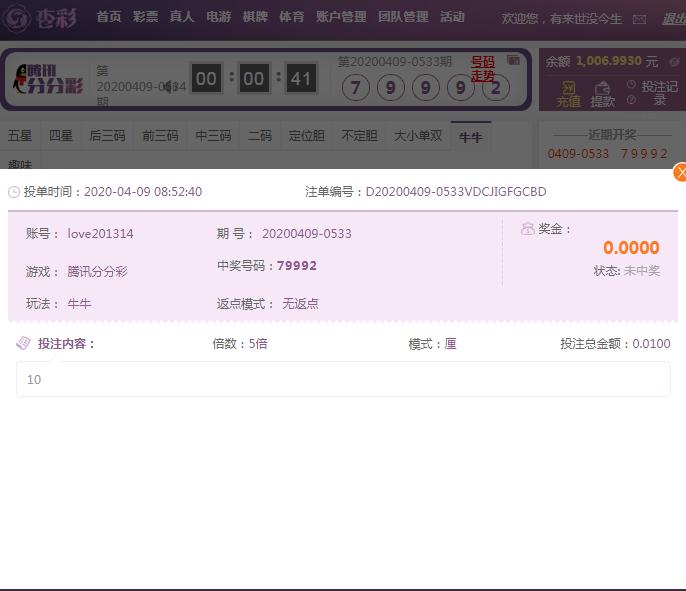Image resolution: width=686 pixels, height=591 pixels.
Task: Switch to 五星 tab
Action: click(x=20, y=136)
